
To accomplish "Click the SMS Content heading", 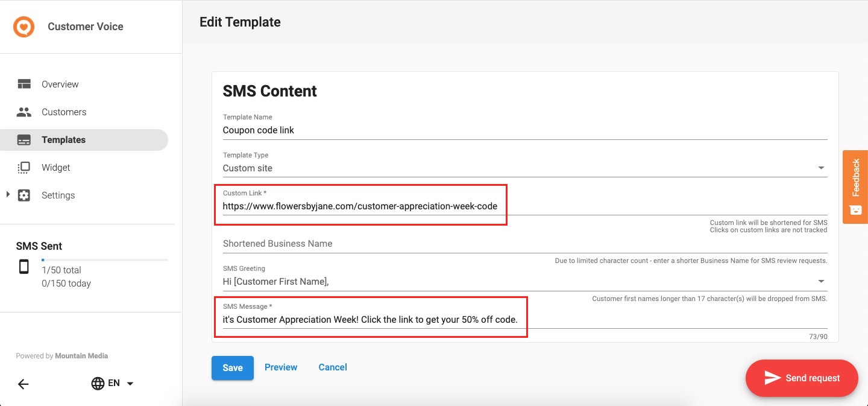I will coord(270,91).
